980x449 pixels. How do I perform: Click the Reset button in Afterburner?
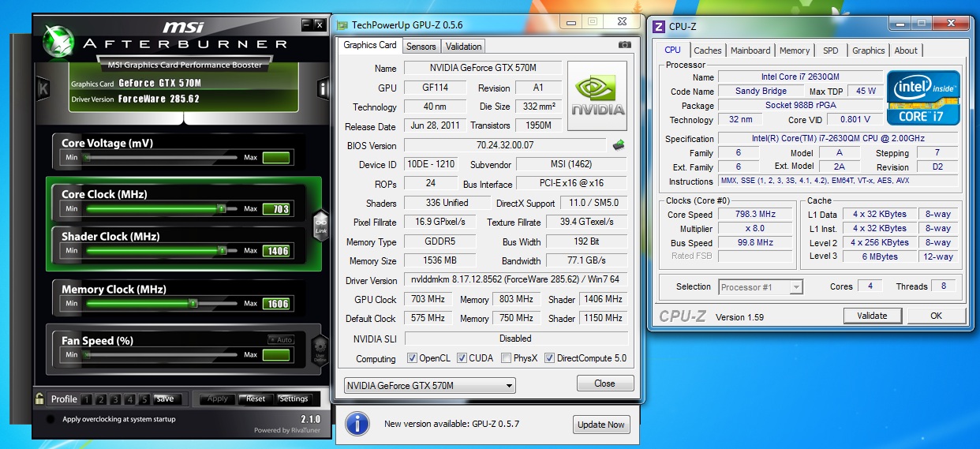pos(256,399)
